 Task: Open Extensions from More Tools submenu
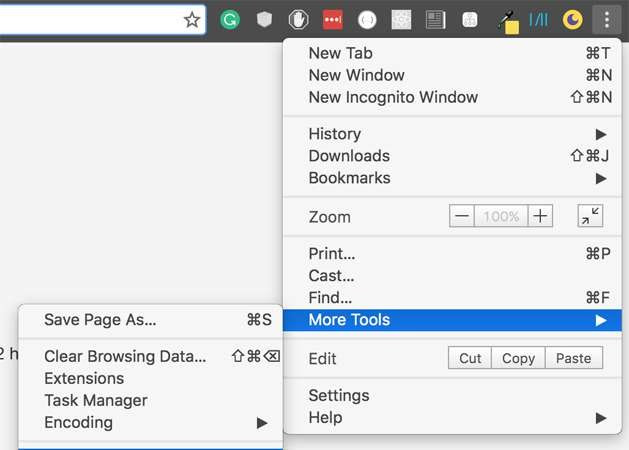[x=150, y=378]
